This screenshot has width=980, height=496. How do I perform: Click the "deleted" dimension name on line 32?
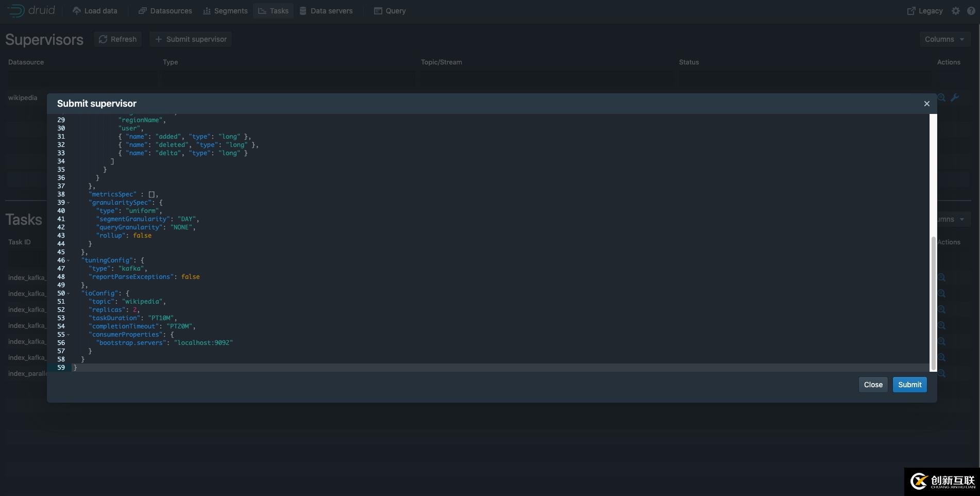(172, 145)
